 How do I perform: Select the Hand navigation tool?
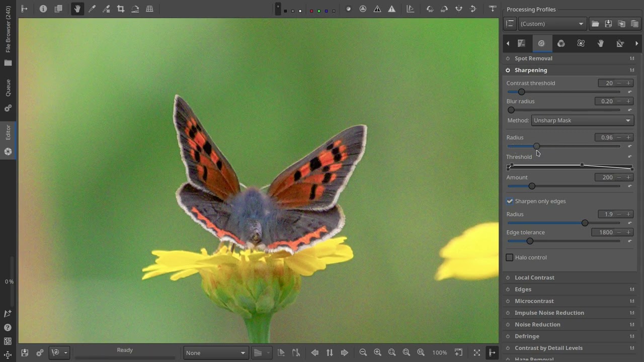[77, 9]
